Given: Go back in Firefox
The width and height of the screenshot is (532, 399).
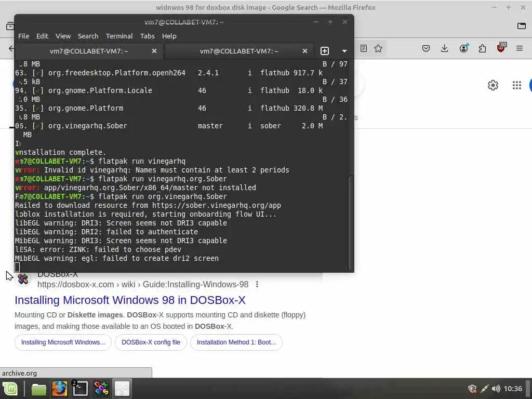Looking at the screenshot, I should click(11, 48).
